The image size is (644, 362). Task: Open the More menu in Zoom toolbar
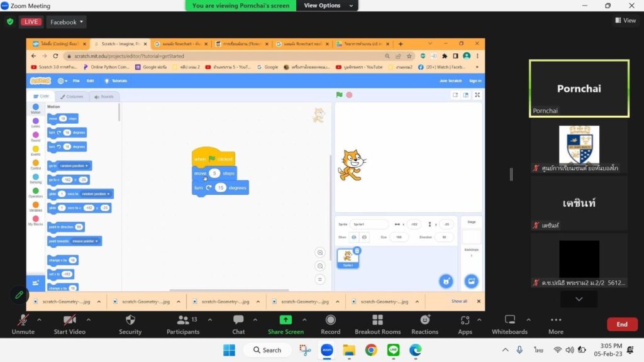click(555, 324)
